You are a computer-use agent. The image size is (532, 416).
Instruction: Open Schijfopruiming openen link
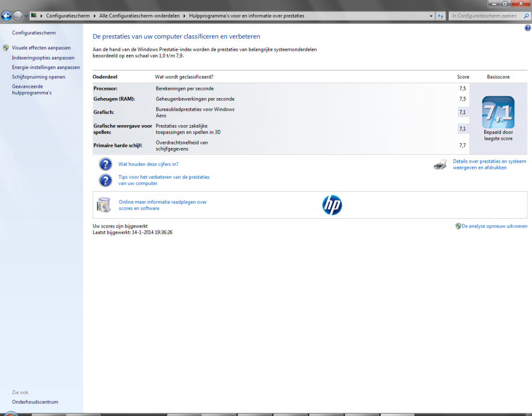point(38,77)
